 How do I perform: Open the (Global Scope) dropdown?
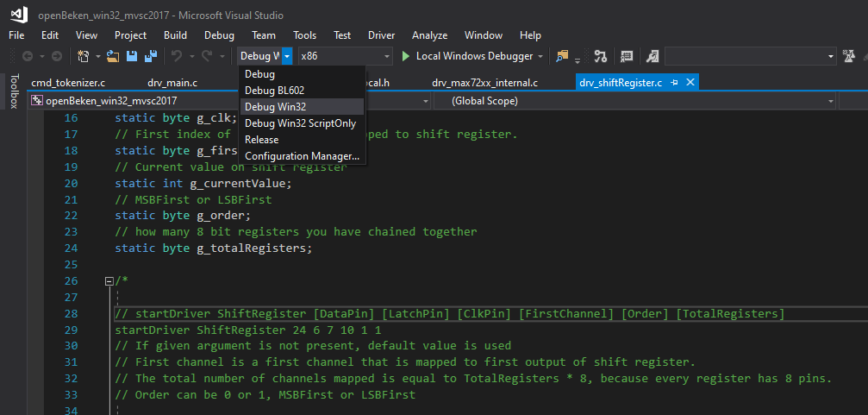(635, 101)
